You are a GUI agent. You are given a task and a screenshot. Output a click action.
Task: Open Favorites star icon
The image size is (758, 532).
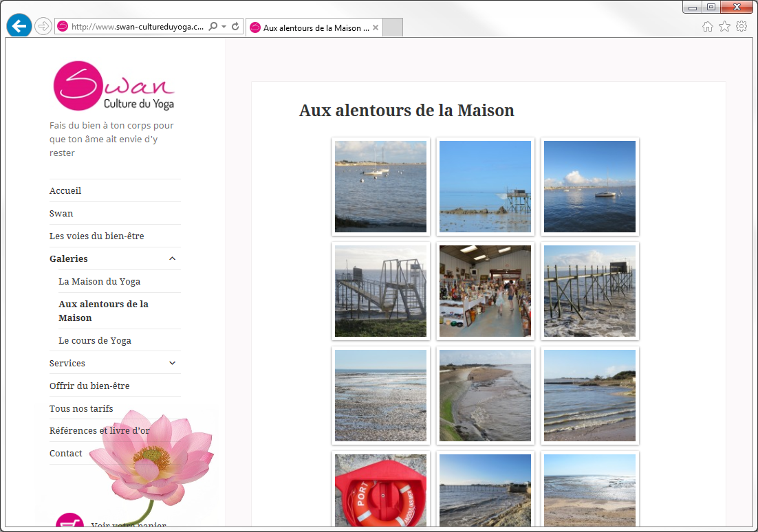[724, 27]
